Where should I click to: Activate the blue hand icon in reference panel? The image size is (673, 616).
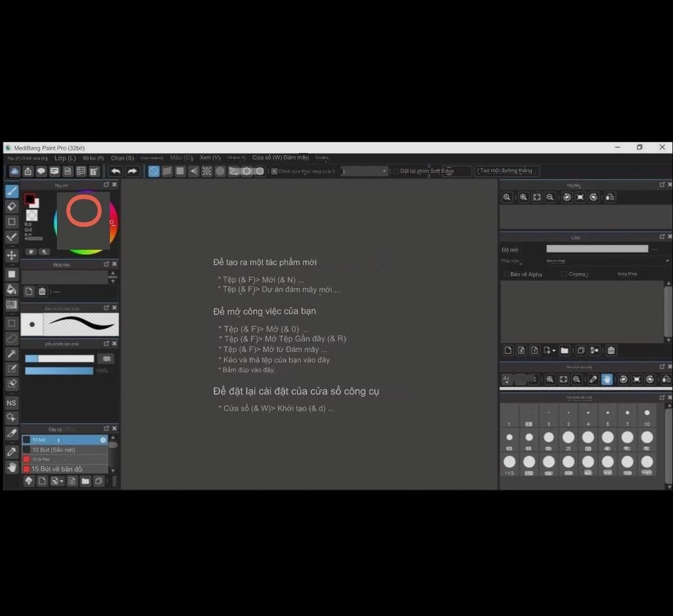click(607, 379)
